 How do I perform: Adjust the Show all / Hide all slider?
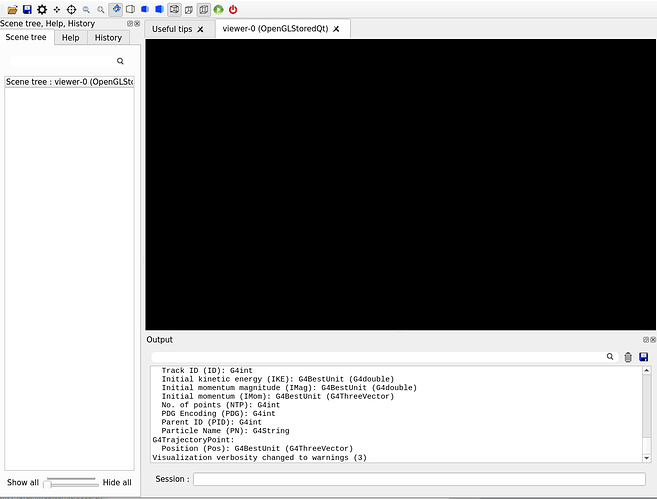coord(71,483)
